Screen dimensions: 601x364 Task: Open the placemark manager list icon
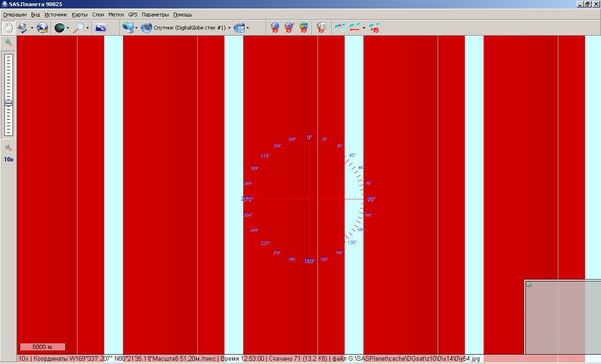[321, 28]
